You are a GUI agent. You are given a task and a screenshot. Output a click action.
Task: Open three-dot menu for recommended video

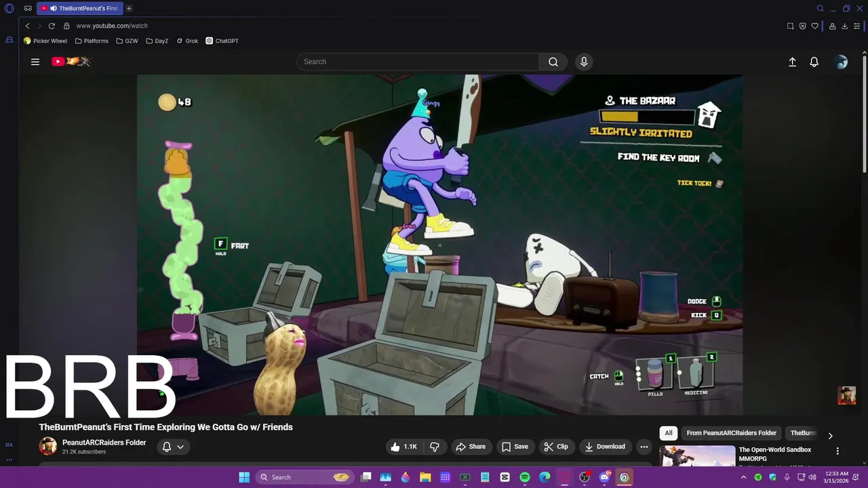(x=837, y=451)
